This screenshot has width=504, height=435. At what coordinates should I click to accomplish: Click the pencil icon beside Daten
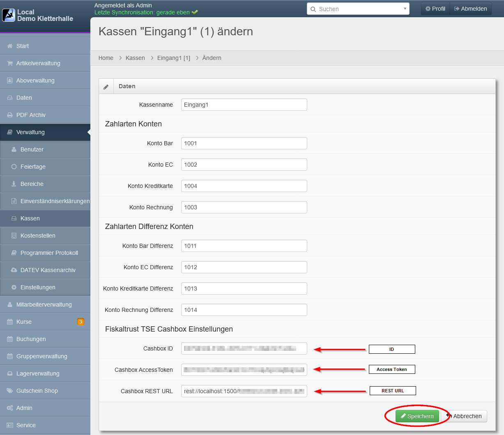pyautogui.click(x=106, y=87)
